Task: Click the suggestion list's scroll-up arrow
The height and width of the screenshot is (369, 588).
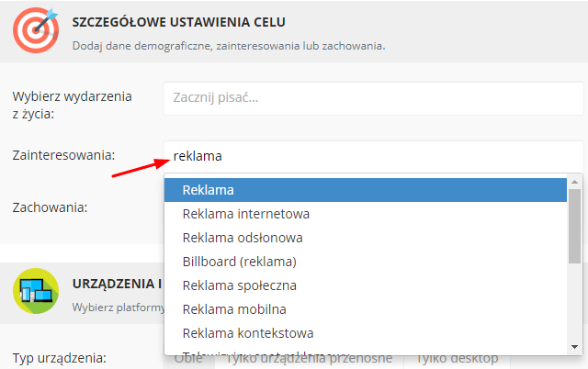Action: 574,182
